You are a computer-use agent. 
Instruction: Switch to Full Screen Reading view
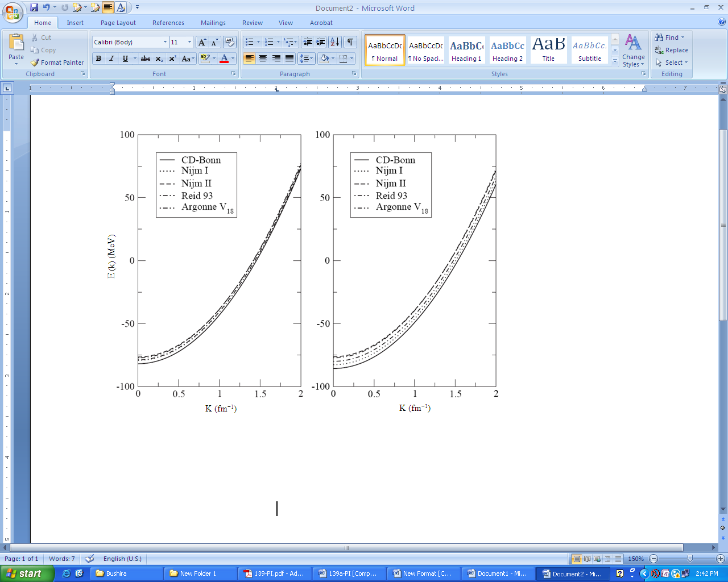[588, 559]
